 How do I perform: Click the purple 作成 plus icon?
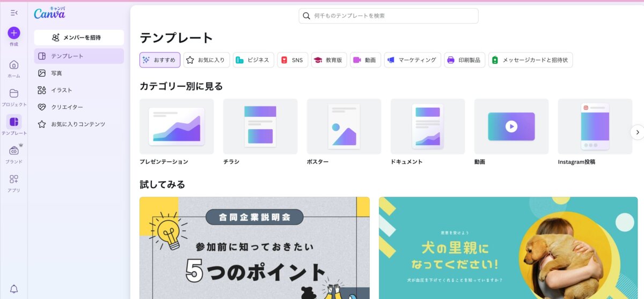click(x=14, y=33)
